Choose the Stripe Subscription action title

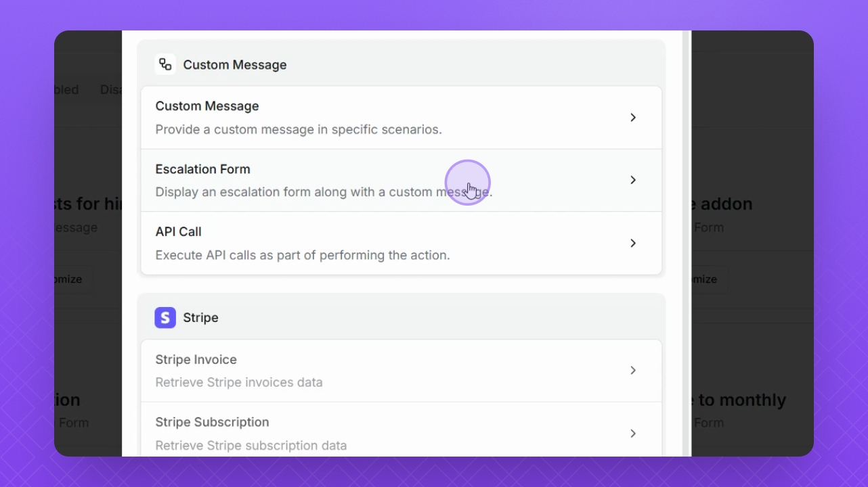click(212, 422)
